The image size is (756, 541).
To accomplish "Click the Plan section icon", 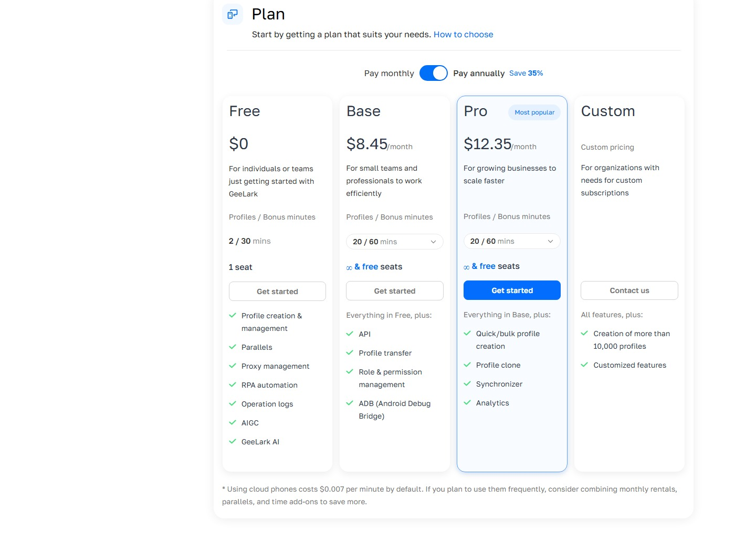I will pos(233,15).
